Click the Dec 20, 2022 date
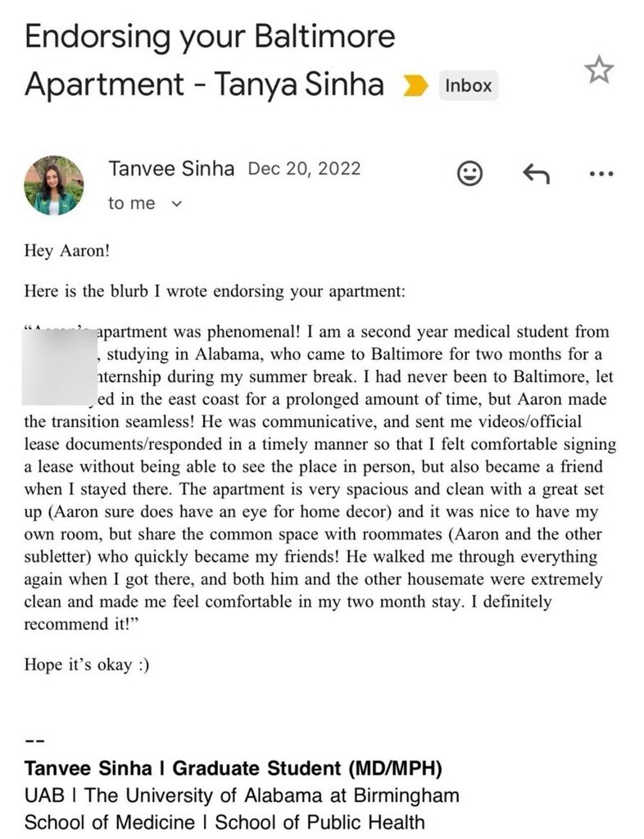Screen dimensions: 644x839 point(304,169)
